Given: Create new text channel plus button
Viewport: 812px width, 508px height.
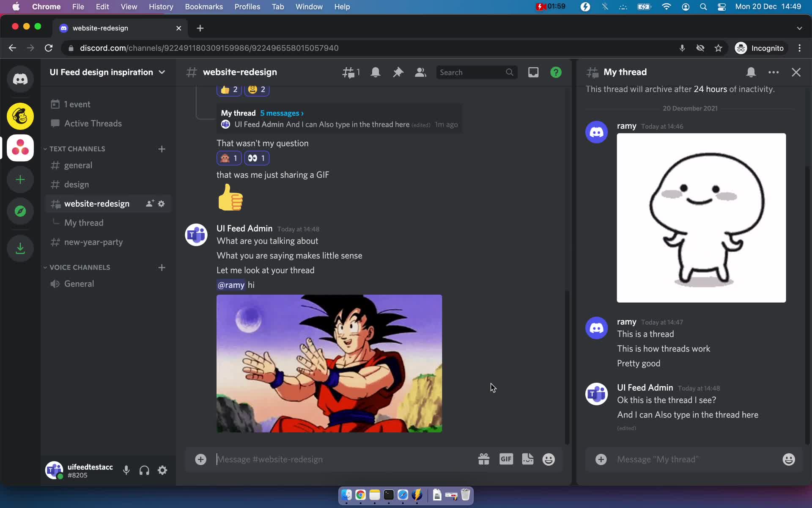Looking at the screenshot, I should point(162,149).
